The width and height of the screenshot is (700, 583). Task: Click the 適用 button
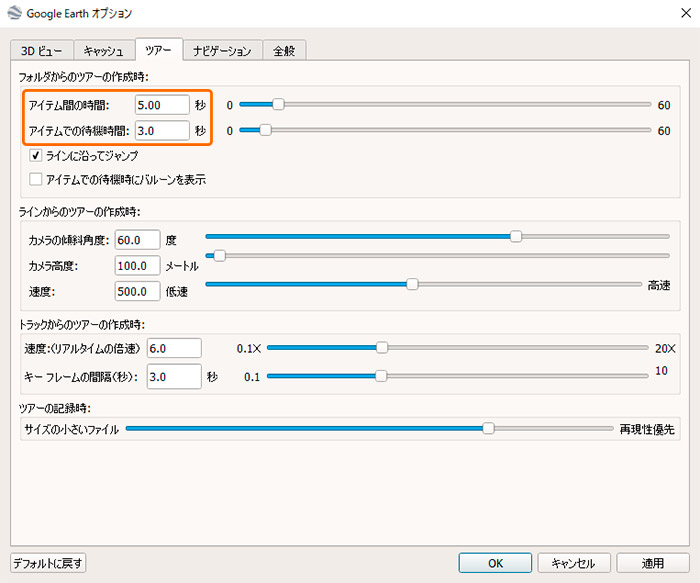click(653, 563)
